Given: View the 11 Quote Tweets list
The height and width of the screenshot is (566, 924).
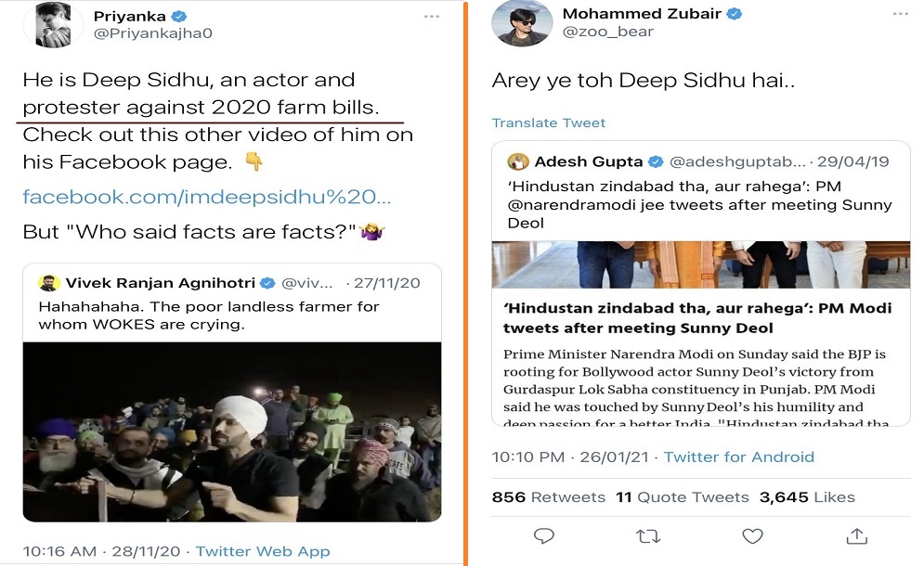Looking at the screenshot, I should pos(682,497).
